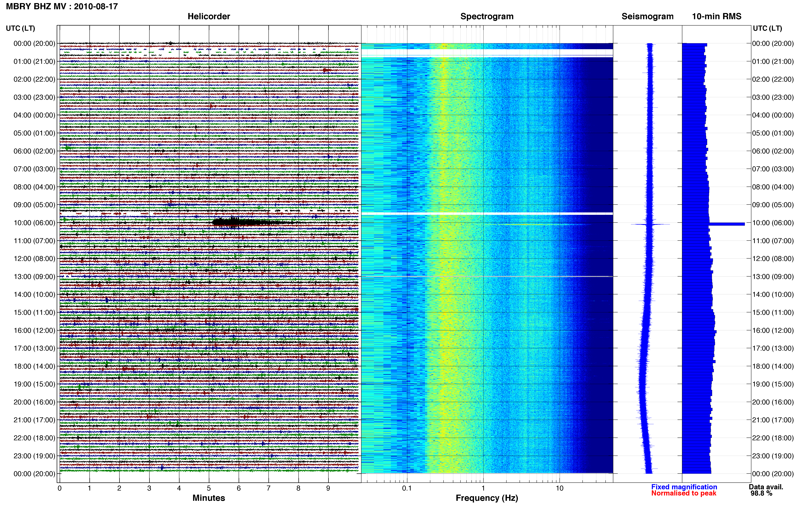This screenshot has height=508, width=812.
Task: Click the '5' minutes tick label
Action: pyautogui.click(x=209, y=488)
